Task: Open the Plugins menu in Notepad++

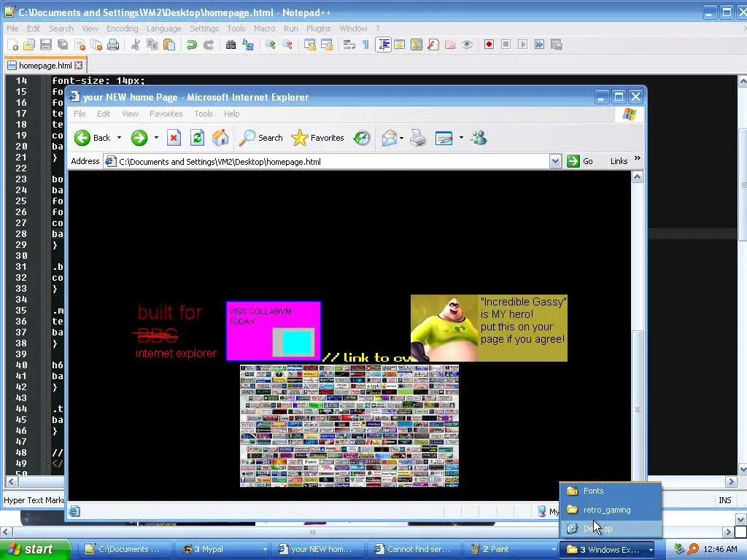Action: (318, 28)
